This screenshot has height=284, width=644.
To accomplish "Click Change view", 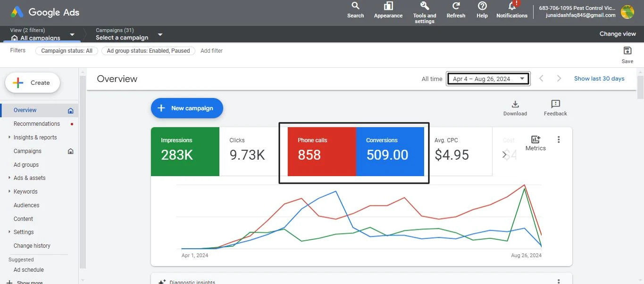I will (618, 34).
